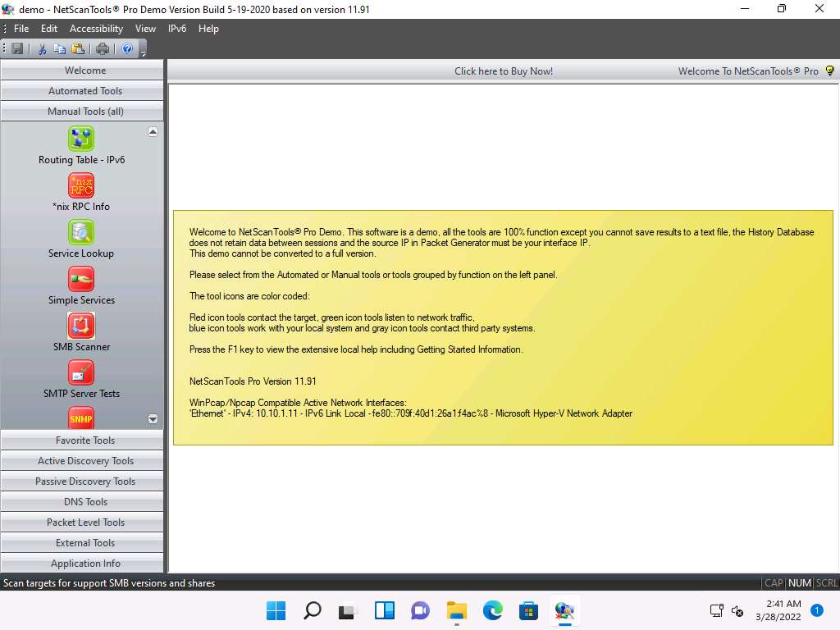
Task: Expand the Active Discovery Tools group
Action: [x=85, y=461]
